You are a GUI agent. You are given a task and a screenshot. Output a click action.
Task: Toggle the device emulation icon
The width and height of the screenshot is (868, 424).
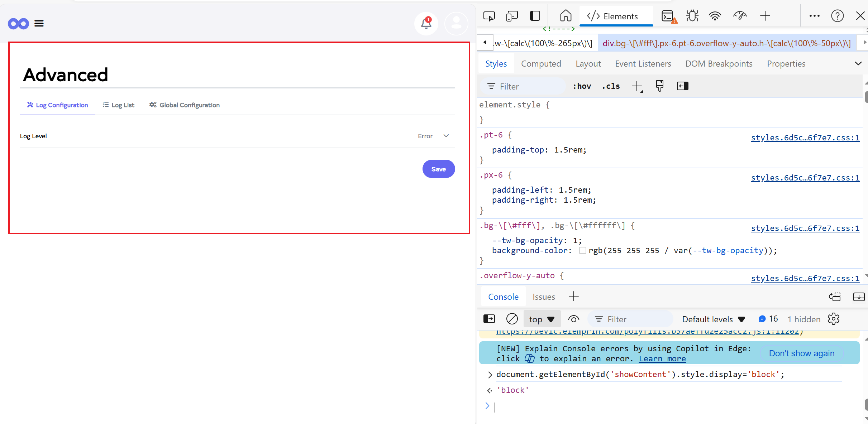point(512,16)
